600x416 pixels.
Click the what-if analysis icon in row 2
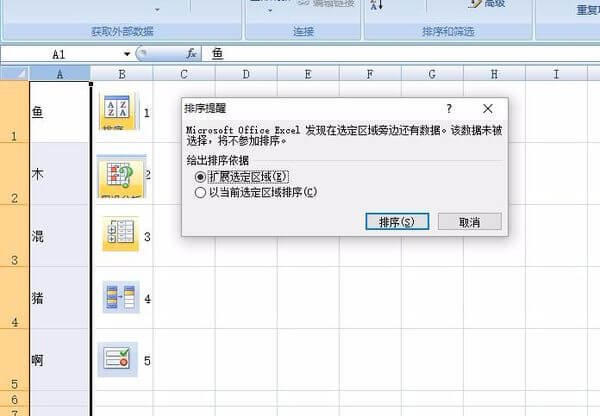coord(120,175)
